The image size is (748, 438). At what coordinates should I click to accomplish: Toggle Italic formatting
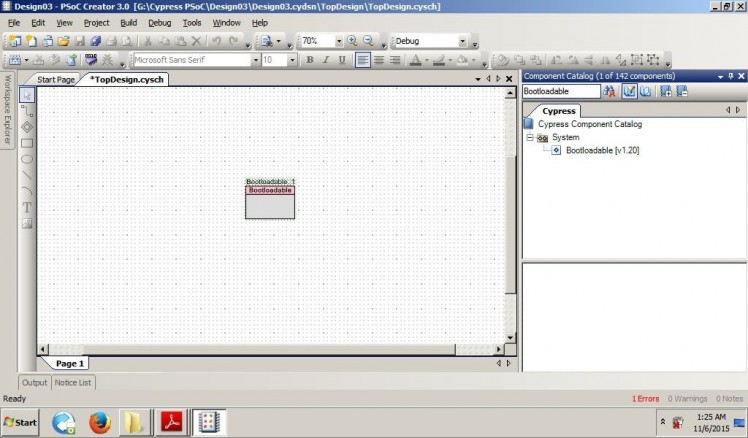326,60
